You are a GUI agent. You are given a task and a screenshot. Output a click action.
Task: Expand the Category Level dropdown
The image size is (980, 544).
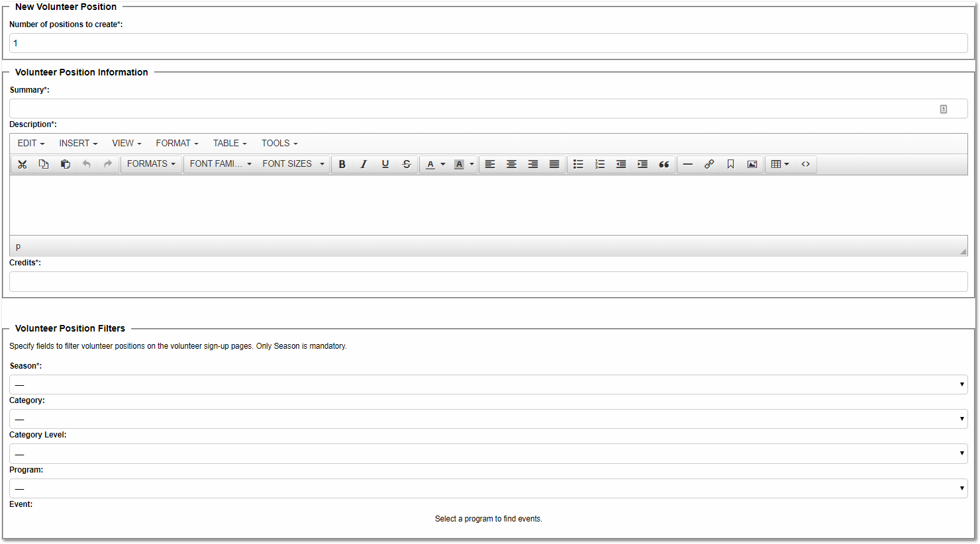[488, 453]
